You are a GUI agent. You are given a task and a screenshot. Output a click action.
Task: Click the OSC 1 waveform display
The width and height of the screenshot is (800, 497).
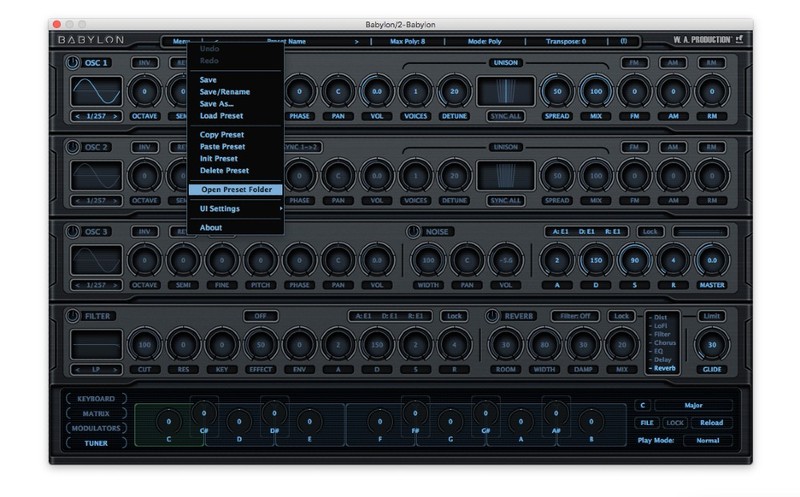pos(96,93)
